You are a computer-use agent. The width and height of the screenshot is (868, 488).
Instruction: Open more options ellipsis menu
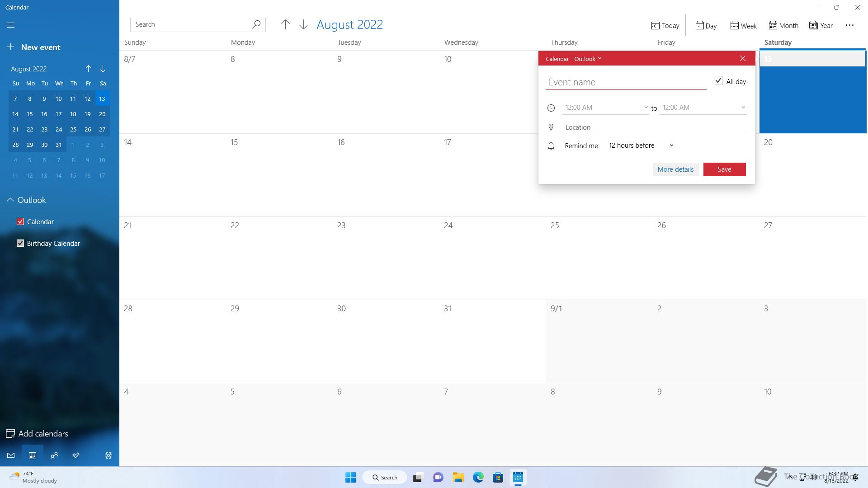pos(849,25)
